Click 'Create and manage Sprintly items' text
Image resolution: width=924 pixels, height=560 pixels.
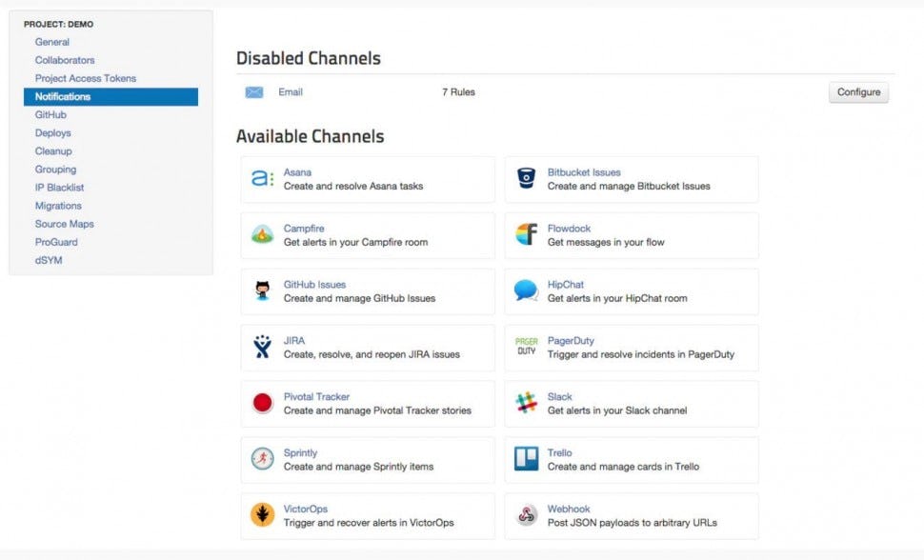coord(358,467)
